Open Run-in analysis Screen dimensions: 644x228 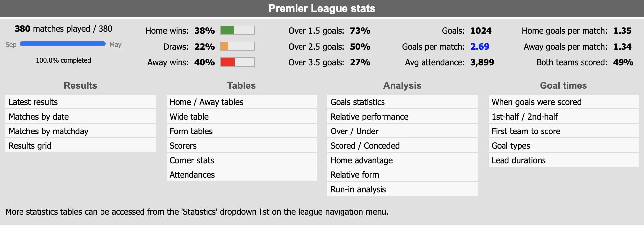tap(402, 189)
